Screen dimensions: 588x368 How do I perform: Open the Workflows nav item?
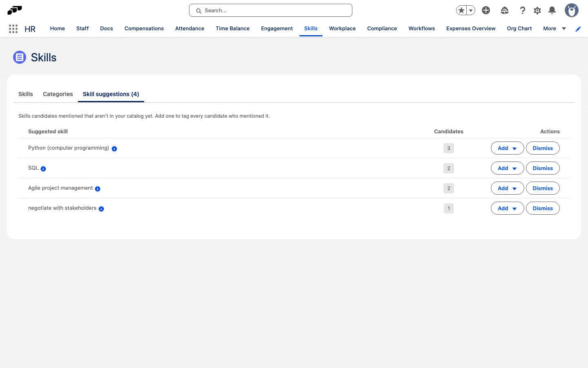pos(422,29)
